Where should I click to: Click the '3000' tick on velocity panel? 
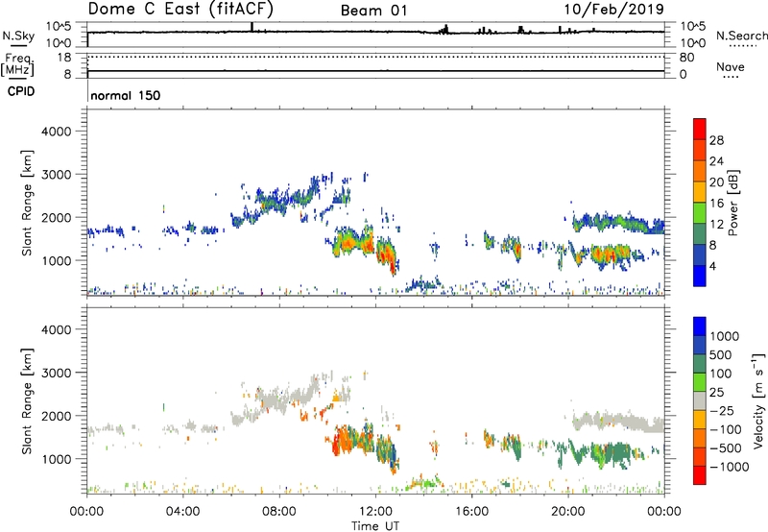[57, 373]
